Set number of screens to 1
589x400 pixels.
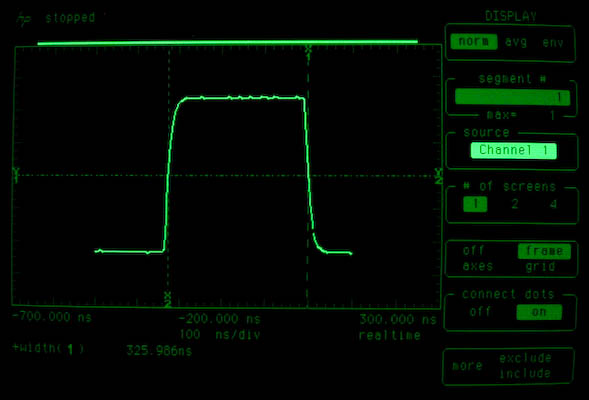click(x=475, y=204)
